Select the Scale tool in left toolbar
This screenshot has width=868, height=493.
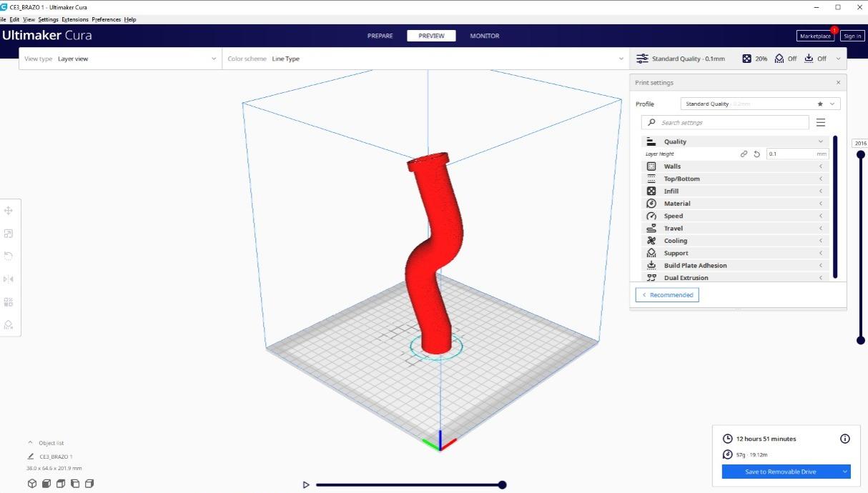pos(9,234)
